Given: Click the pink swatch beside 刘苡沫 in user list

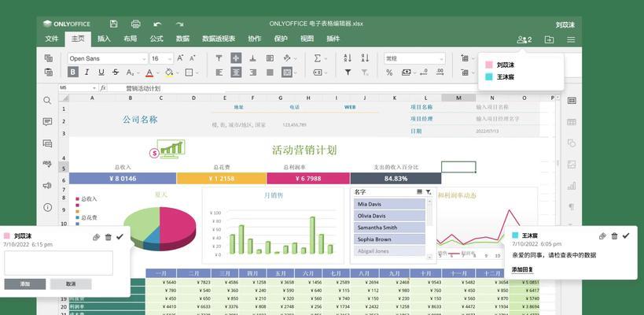Looking at the screenshot, I should point(489,65).
